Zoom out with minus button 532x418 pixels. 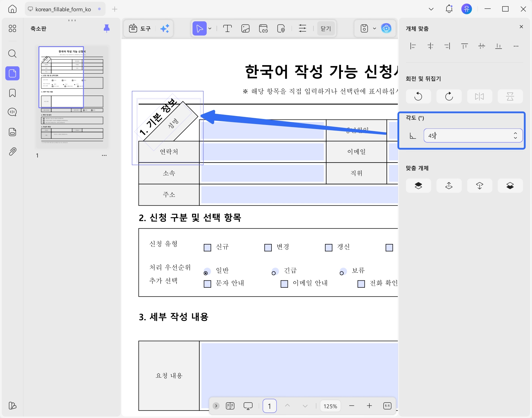[352, 406]
